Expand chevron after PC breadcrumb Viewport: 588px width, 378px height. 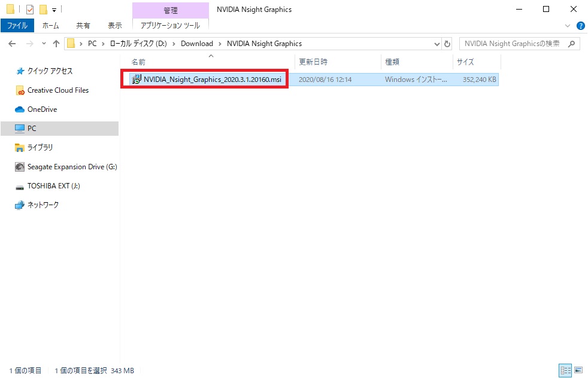click(x=103, y=44)
